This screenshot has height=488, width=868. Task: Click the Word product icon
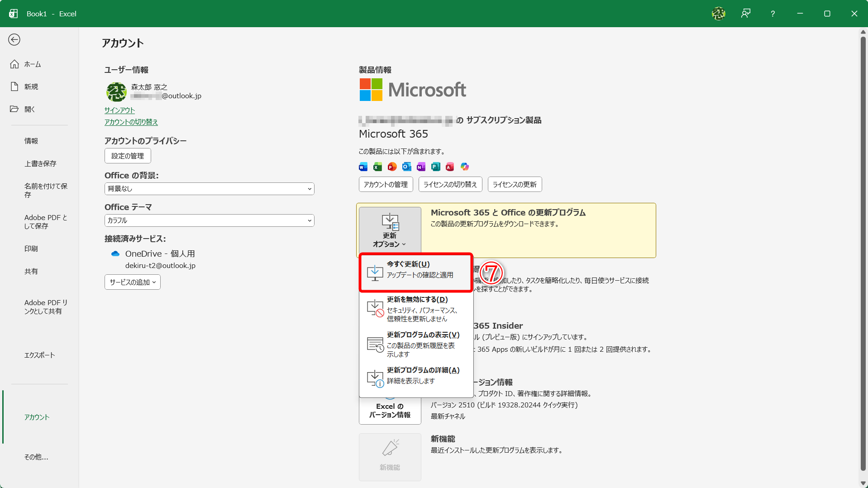click(362, 167)
